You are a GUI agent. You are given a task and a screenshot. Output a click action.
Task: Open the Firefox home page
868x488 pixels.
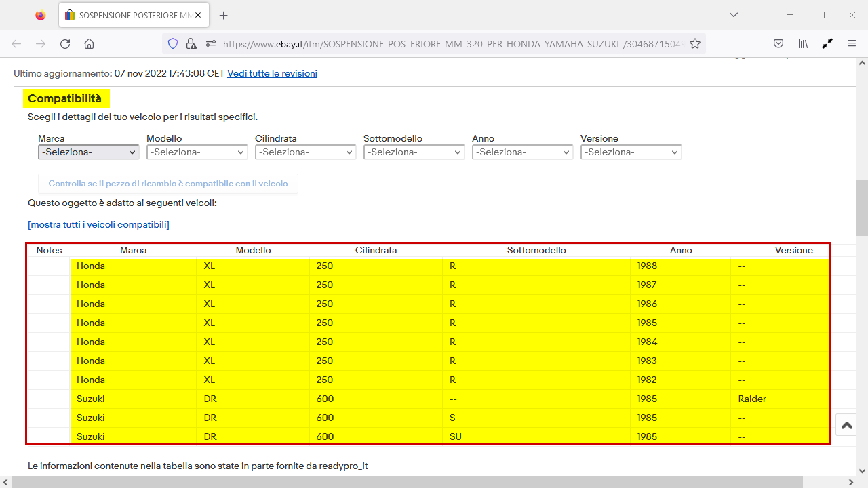pos(89,43)
